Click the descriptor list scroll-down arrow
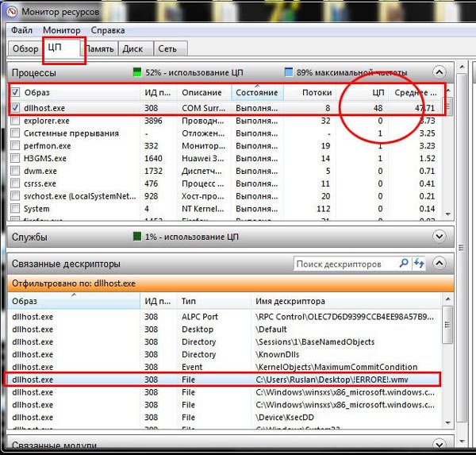 447,422
